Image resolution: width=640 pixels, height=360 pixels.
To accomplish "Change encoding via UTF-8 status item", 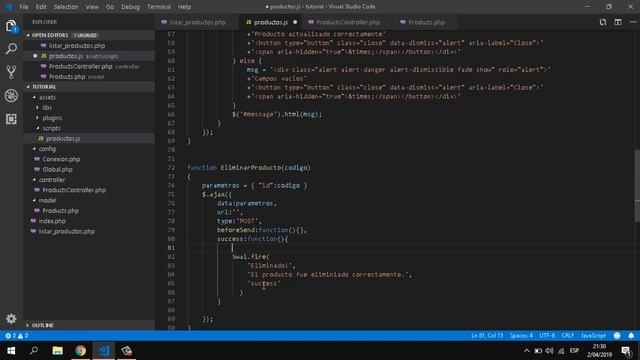I will (x=547, y=336).
